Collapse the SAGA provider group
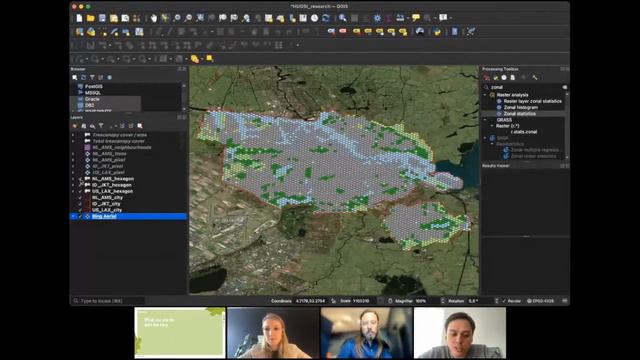 485,138
